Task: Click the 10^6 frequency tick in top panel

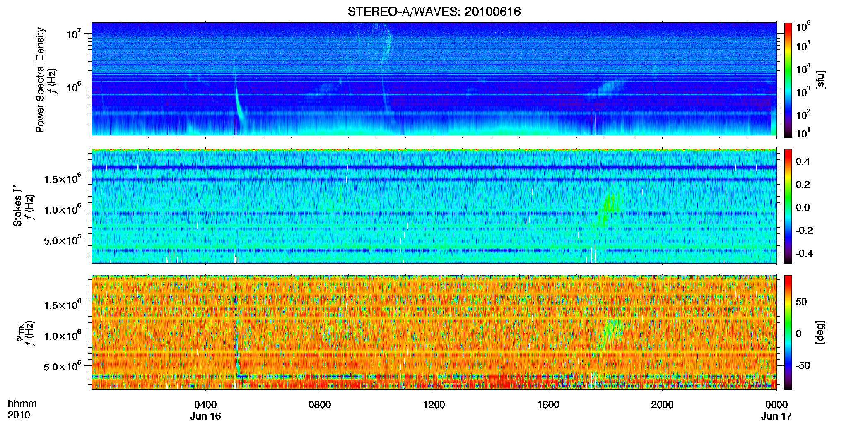Action: (x=74, y=87)
